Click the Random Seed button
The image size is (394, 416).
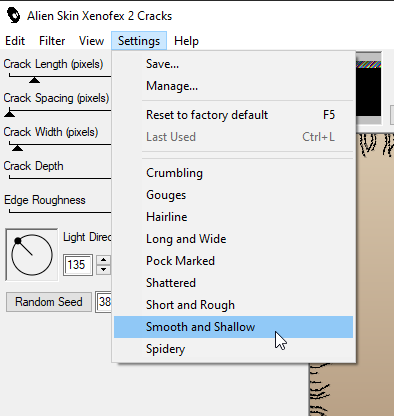pos(49,302)
